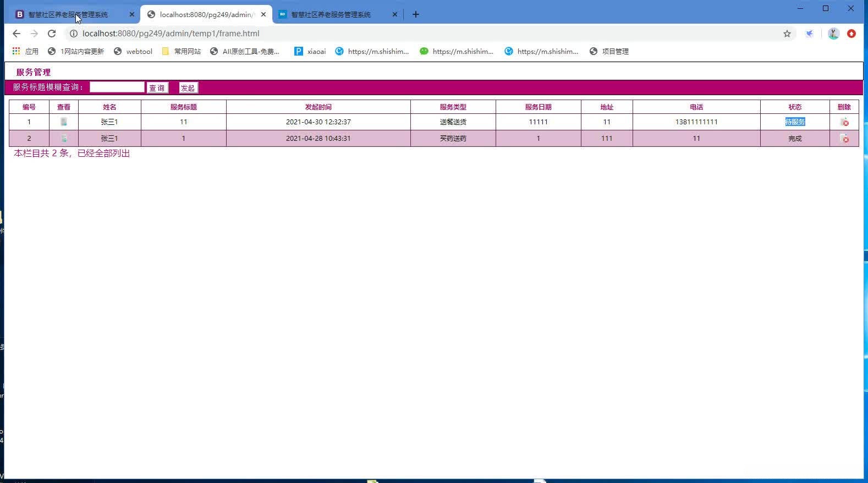The height and width of the screenshot is (483, 868).
Task: Click phone number 13811111111
Action: [x=696, y=122]
